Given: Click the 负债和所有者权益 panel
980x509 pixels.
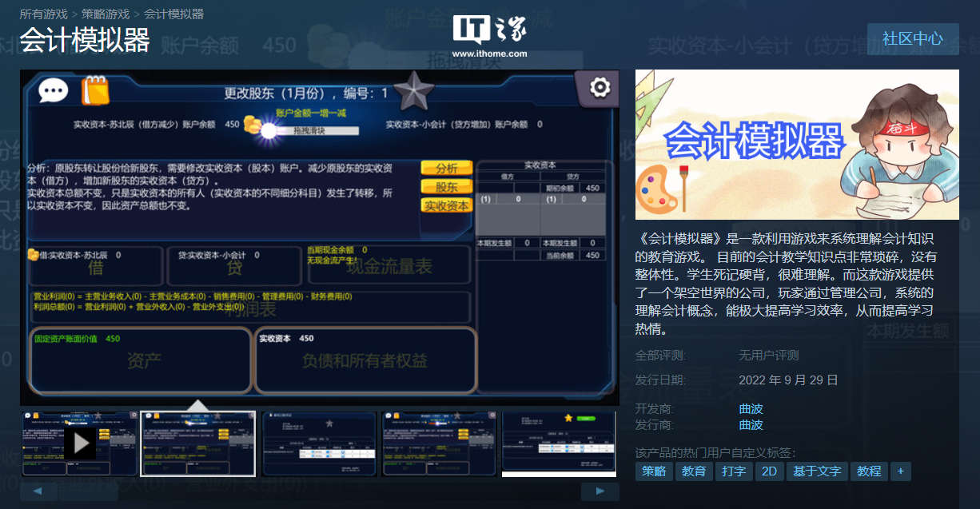Looking at the screenshot, I should [365, 361].
